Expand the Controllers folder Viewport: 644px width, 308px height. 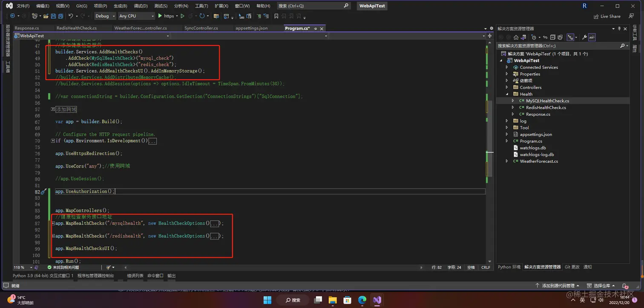[x=507, y=87]
